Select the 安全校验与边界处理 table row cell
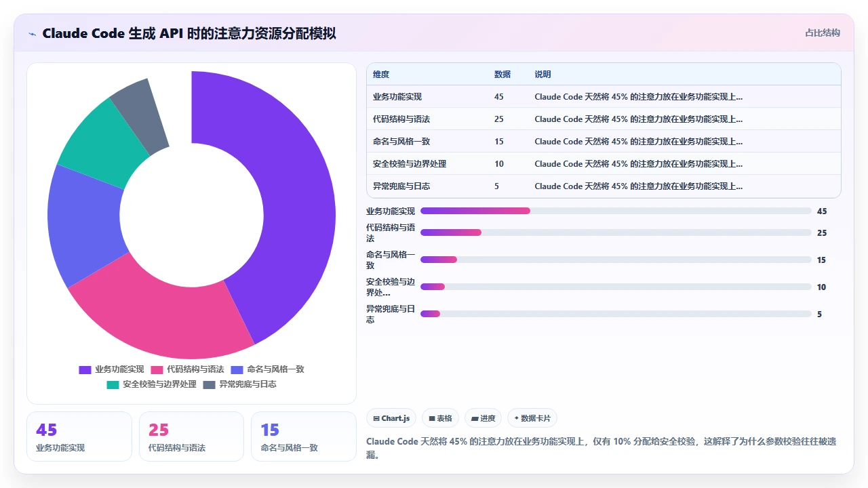 (410, 164)
